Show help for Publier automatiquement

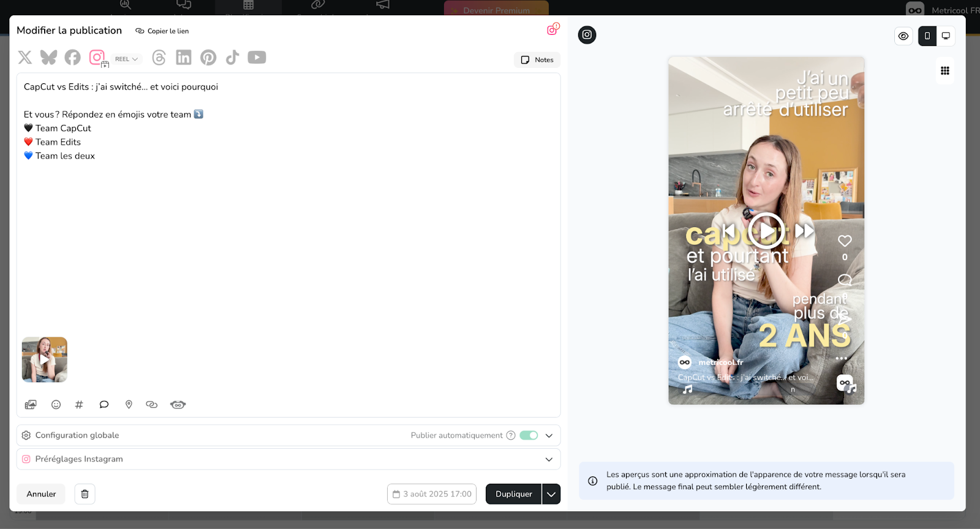tap(511, 435)
